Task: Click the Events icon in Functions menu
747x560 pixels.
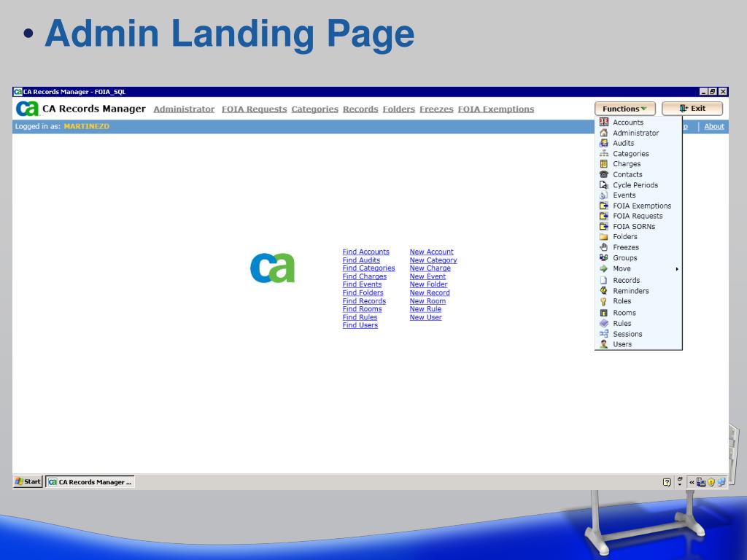Action: coord(603,195)
